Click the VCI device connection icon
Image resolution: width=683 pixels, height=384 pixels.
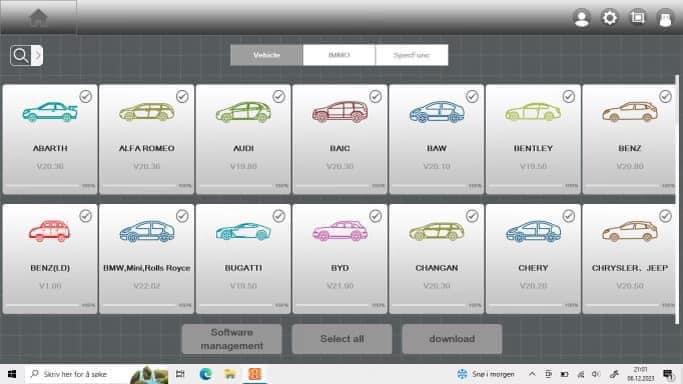(x=665, y=19)
